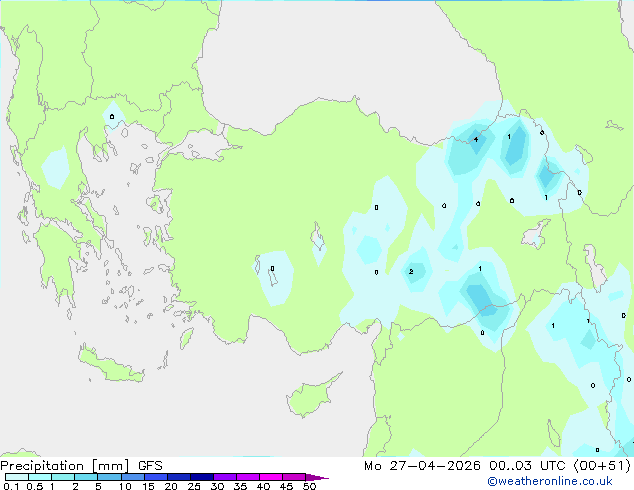Click the "00..03 UTC" time text
634x490 pixels.
click(x=527, y=466)
